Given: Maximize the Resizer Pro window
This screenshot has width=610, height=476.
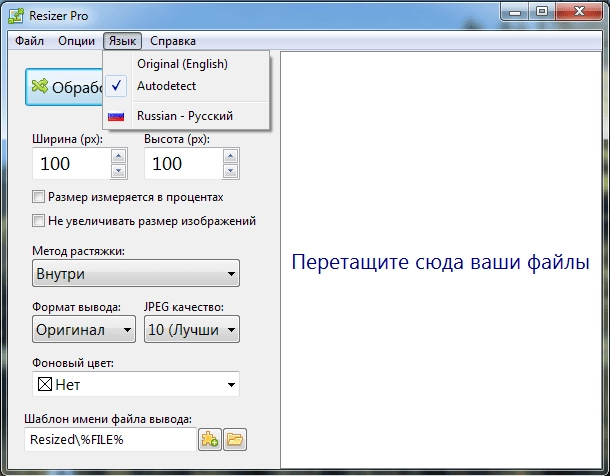Looking at the screenshot, I should [x=542, y=12].
